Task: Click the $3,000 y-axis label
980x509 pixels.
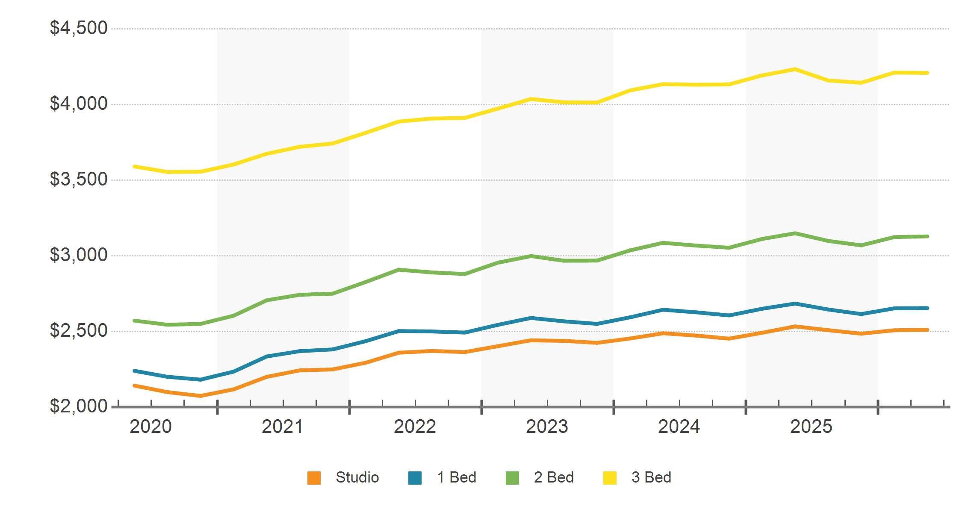Action: 79,255
